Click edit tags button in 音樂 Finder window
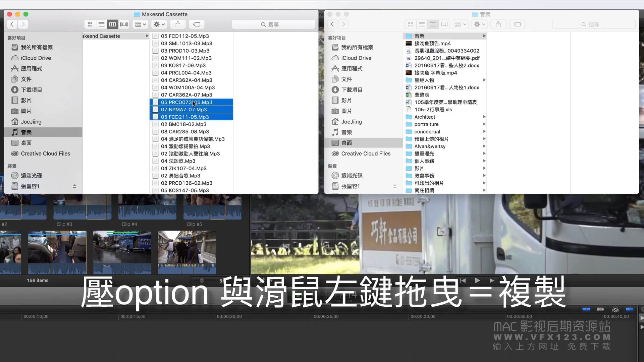The width and height of the screenshot is (644, 362). point(517,24)
